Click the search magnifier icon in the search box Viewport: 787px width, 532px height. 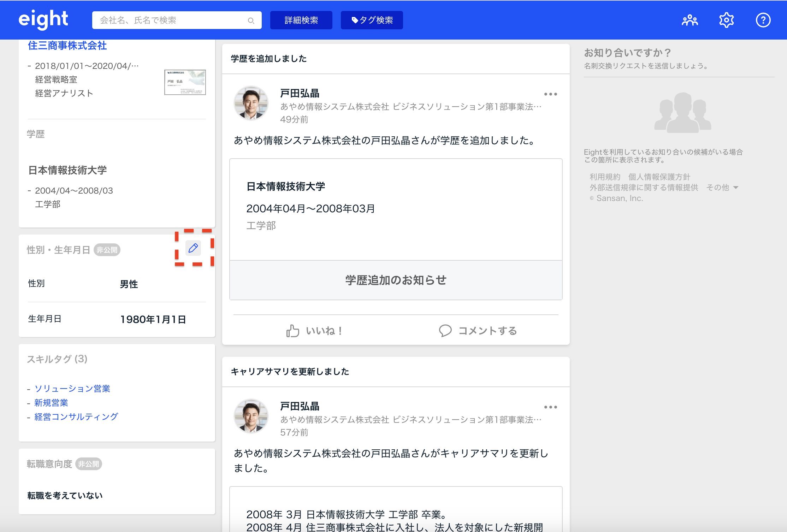[251, 20]
